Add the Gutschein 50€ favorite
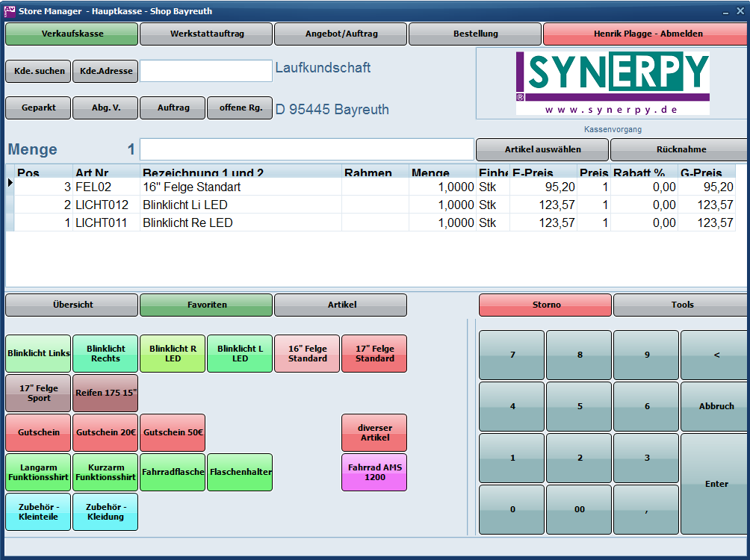This screenshot has width=750, height=560. coord(173,432)
